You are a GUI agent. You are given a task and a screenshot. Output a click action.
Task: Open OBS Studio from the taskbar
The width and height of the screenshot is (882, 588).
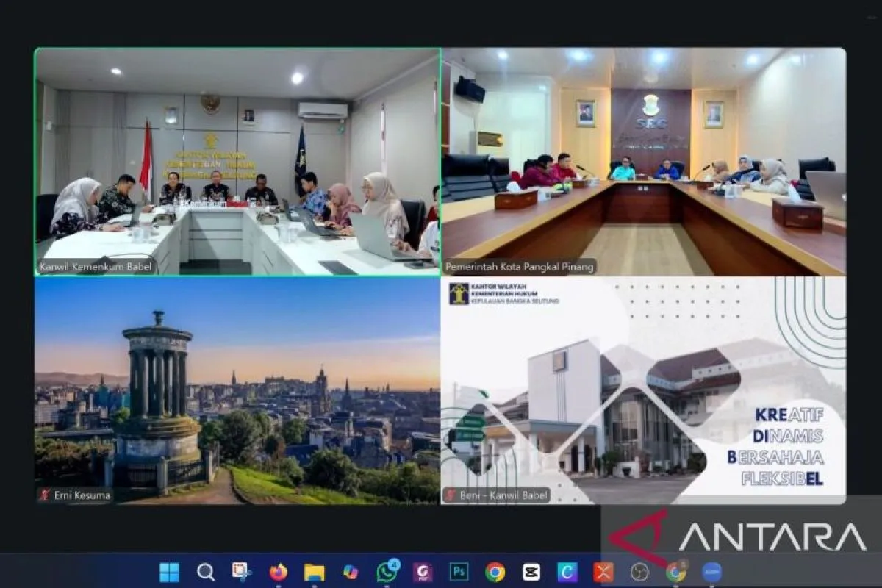(639, 572)
